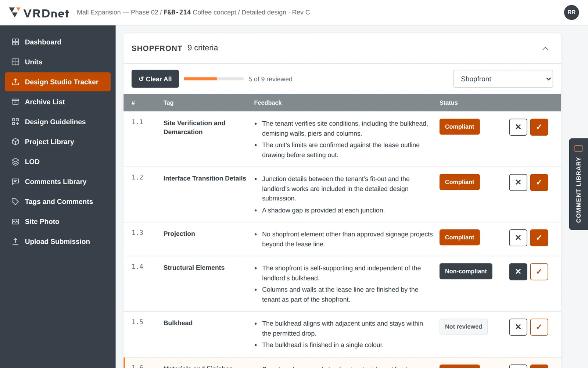The width and height of the screenshot is (588, 368).
Task: Click the Non-compliant status badge
Action: tap(466, 271)
